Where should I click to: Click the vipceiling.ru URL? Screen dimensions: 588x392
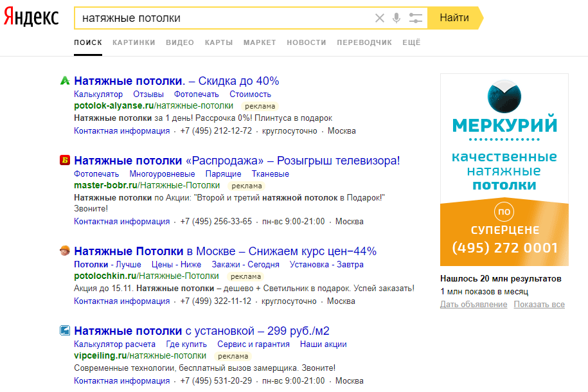(x=140, y=355)
